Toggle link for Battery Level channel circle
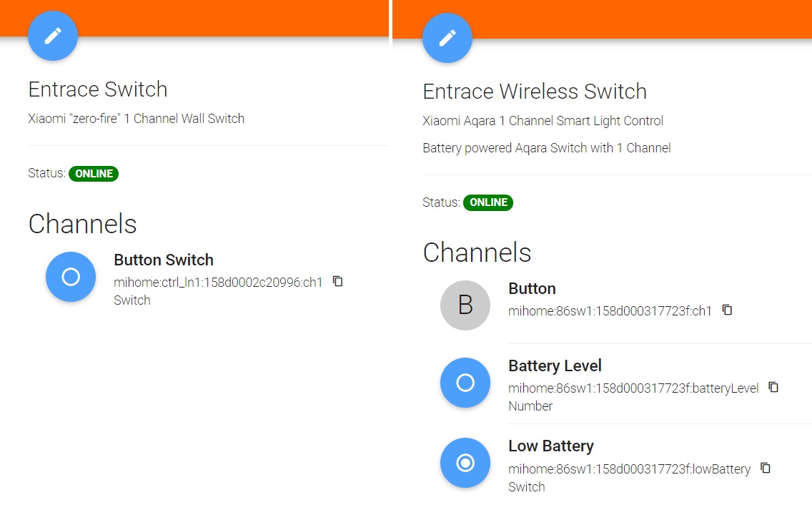This screenshot has height=510, width=812. click(465, 383)
